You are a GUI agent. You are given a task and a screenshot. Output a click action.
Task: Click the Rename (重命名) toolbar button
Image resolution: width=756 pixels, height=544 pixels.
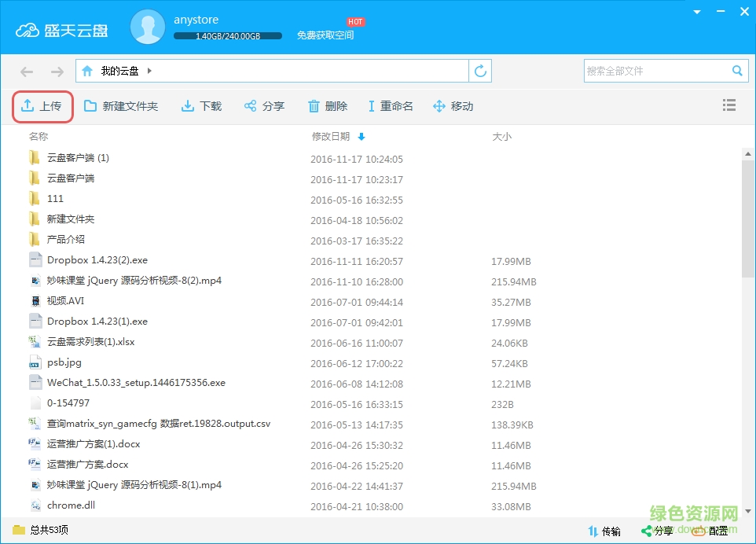pyautogui.click(x=390, y=106)
